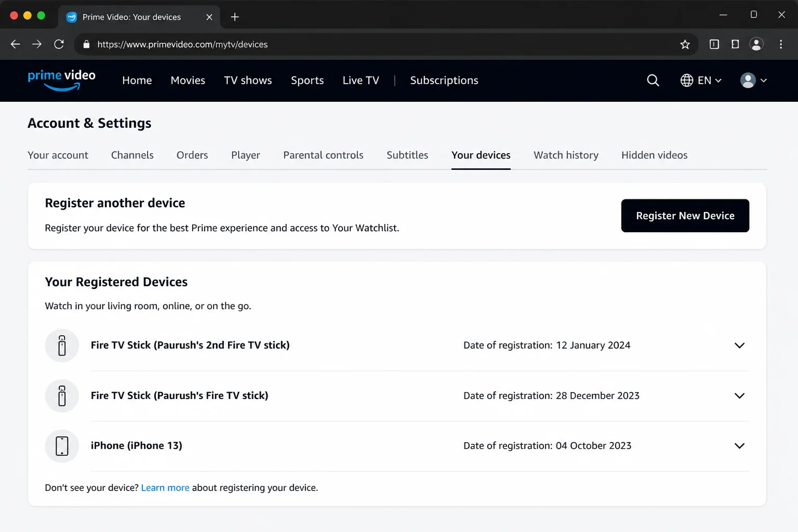Viewport: 798px width, 532px height.
Task: Click the browser forward arrow
Action: click(x=37, y=44)
